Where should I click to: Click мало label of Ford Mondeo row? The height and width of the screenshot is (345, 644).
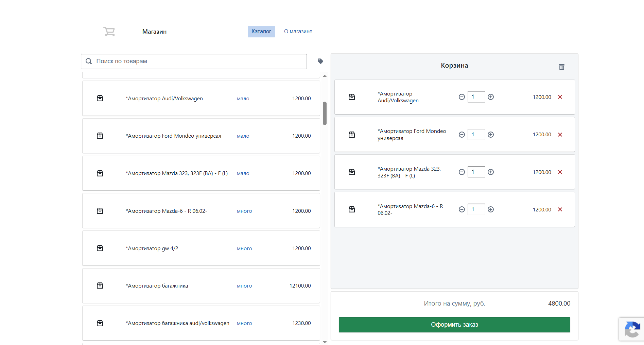point(243,136)
